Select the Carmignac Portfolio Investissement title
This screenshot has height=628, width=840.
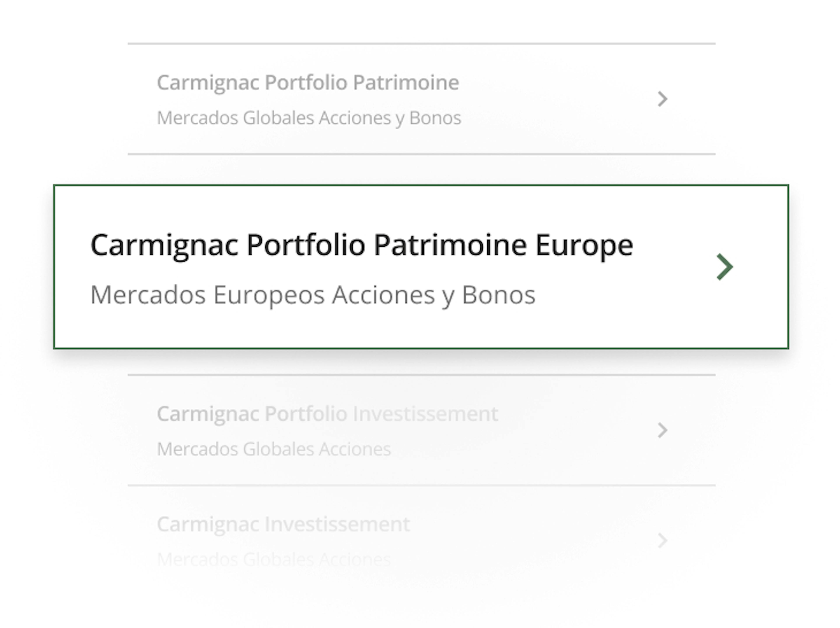pyautogui.click(x=327, y=413)
